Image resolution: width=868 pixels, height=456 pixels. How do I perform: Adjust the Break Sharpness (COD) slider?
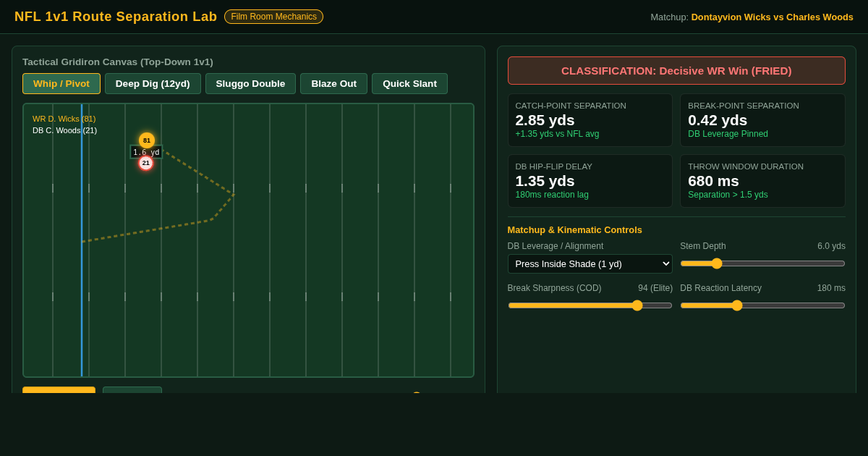(x=590, y=305)
